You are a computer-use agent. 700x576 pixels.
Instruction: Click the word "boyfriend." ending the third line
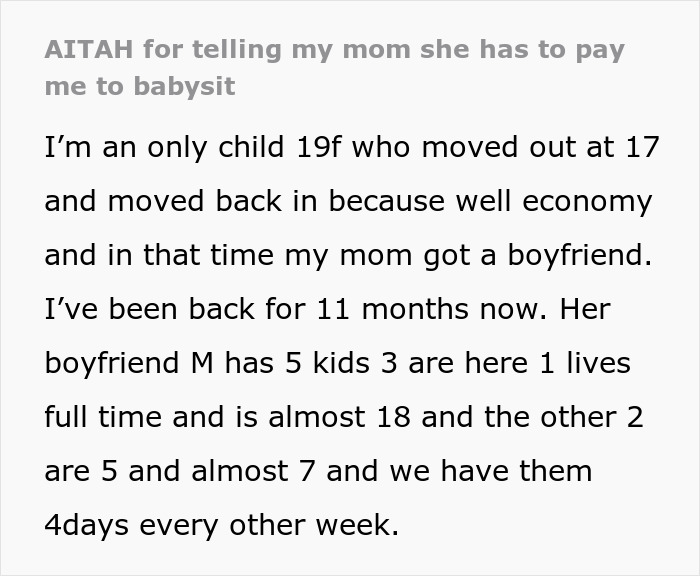pyautogui.click(x=580, y=255)
